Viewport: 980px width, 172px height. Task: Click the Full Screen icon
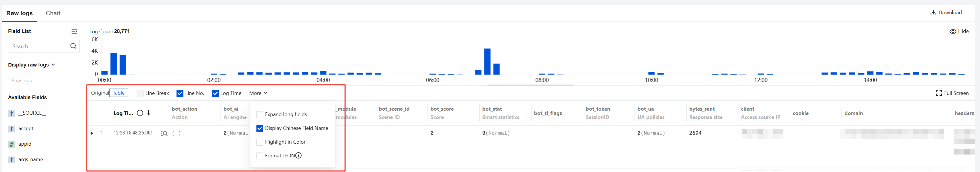(x=939, y=93)
